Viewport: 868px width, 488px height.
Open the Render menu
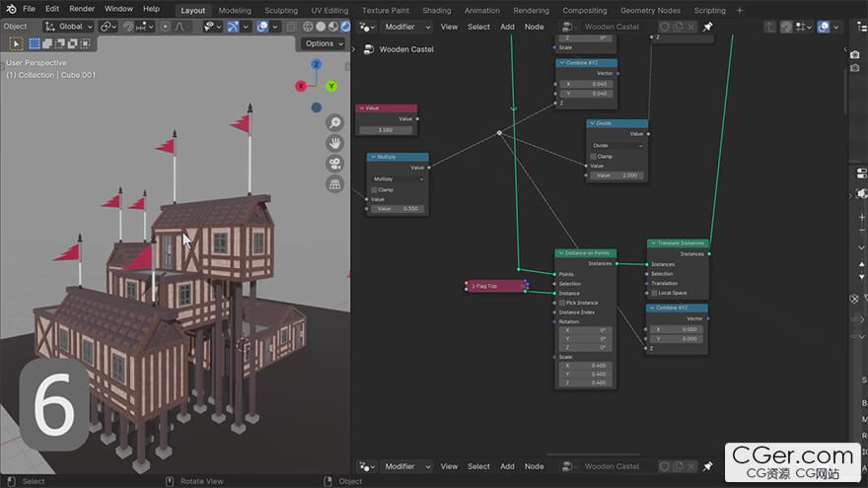pos(82,9)
